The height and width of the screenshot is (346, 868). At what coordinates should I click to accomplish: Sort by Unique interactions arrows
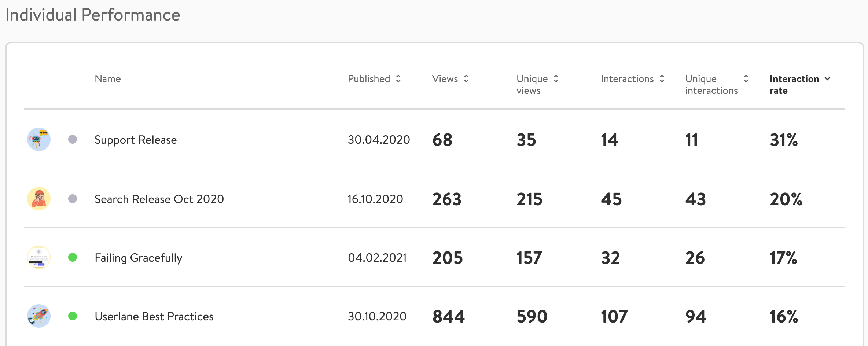tap(746, 78)
